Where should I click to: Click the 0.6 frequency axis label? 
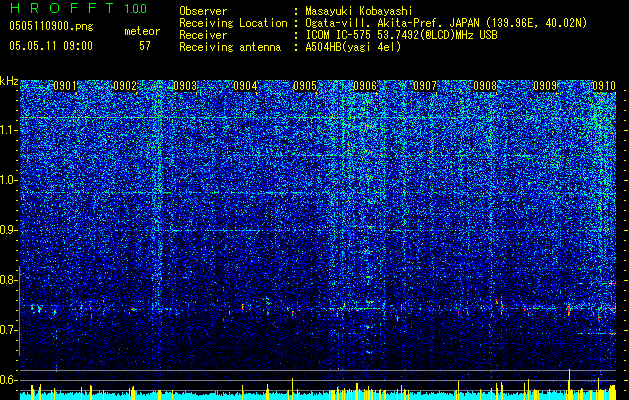point(9,380)
